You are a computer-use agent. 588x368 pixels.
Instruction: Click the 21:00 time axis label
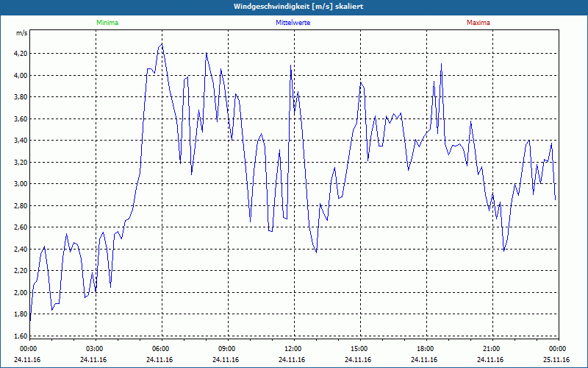(490, 349)
